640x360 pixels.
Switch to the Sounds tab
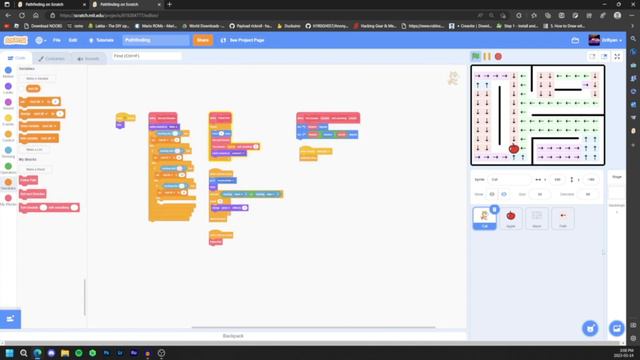(x=89, y=59)
